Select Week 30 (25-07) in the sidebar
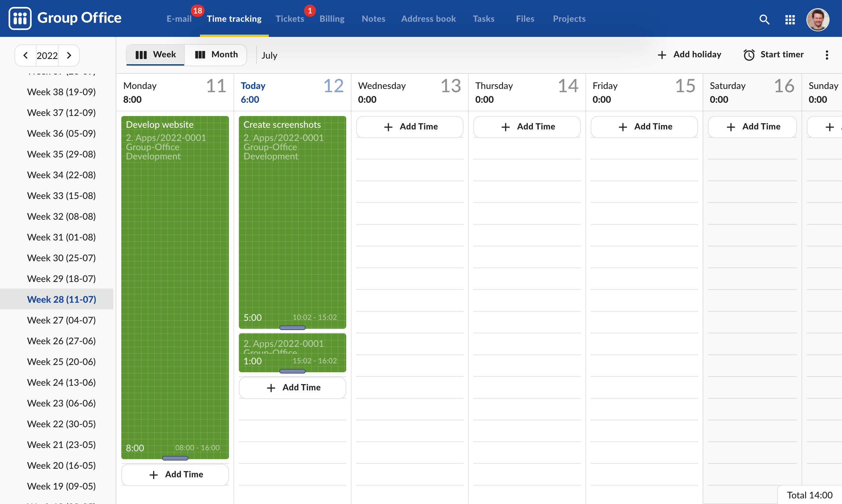Screen dimensions: 842x504 click(x=61, y=258)
